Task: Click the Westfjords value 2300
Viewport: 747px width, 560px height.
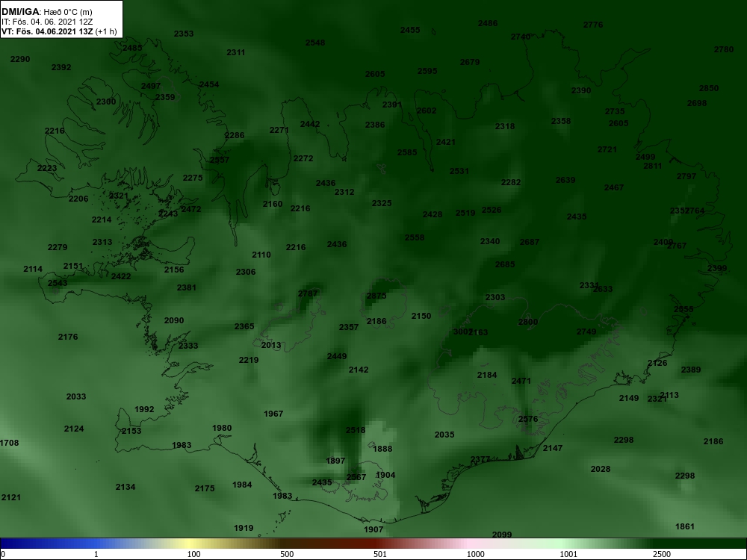Action: [106, 102]
